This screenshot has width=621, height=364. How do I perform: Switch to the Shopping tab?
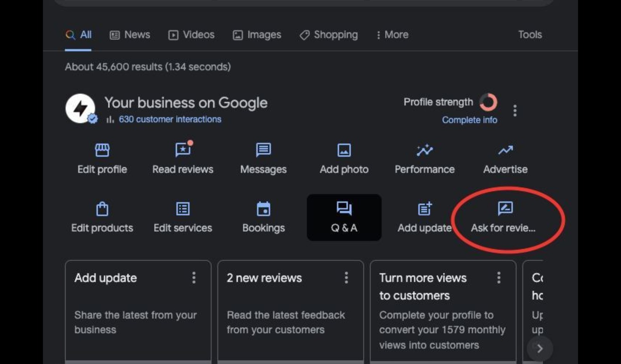[x=329, y=35]
